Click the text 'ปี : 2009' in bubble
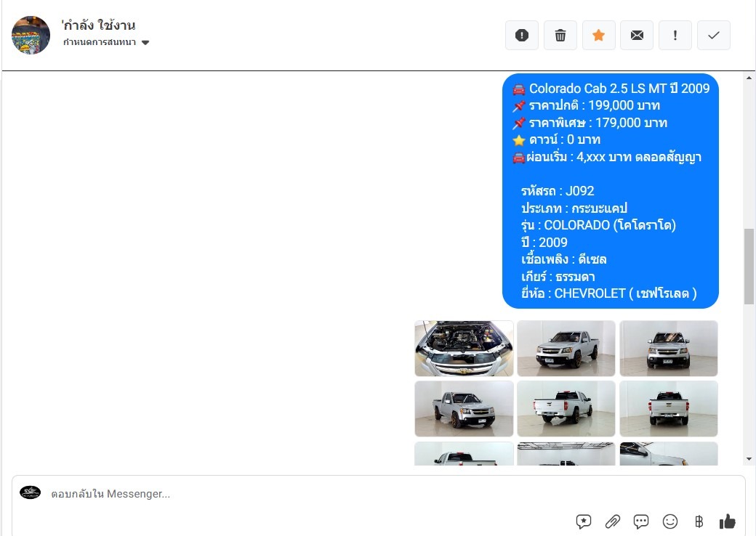This screenshot has height=536, width=756. 544,243
